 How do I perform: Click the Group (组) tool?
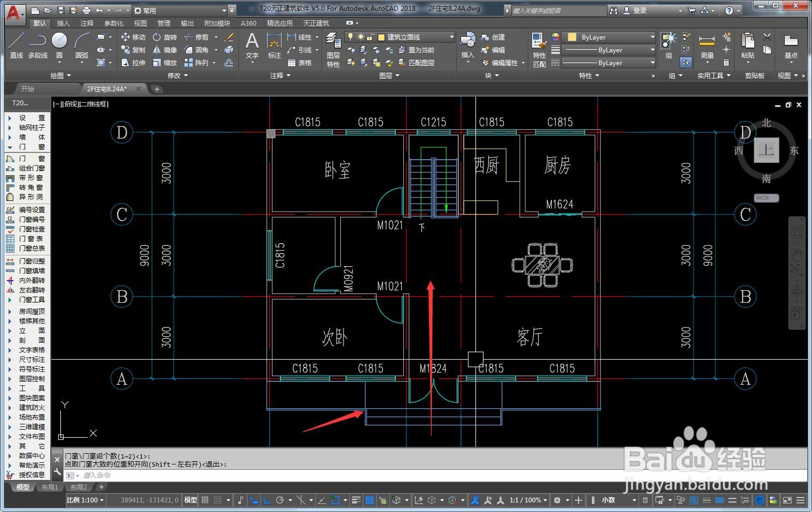click(x=669, y=45)
